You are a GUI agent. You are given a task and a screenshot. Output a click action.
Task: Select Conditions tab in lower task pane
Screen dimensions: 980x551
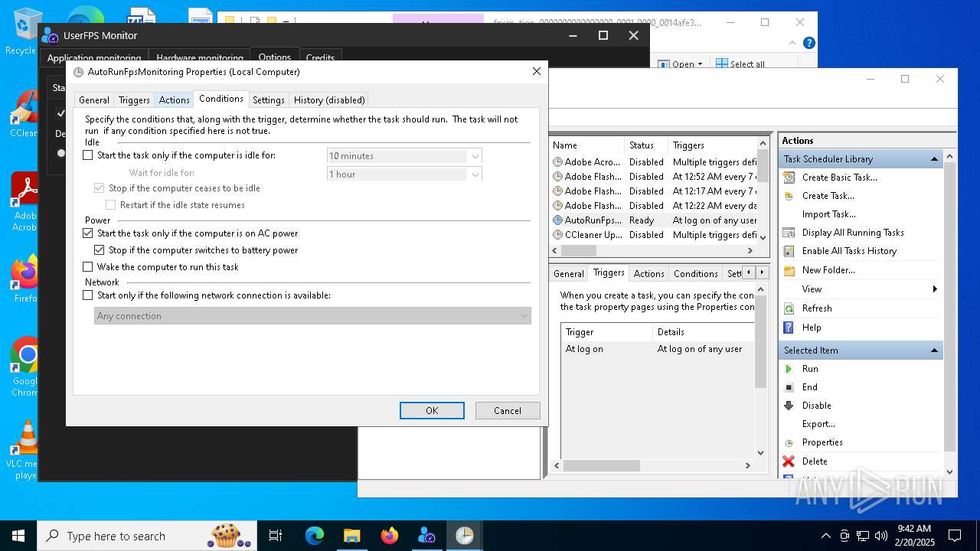pyautogui.click(x=696, y=273)
